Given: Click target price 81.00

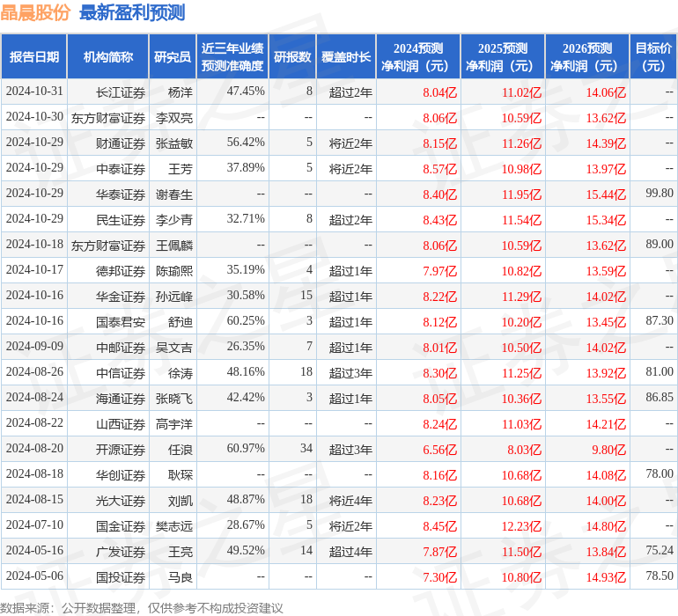Looking at the screenshot, I should click(x=660, y=371).
